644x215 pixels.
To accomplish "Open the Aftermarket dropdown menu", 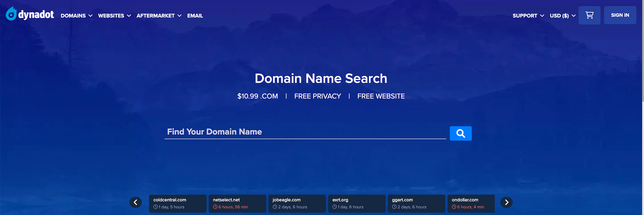I will click(159, 16).
